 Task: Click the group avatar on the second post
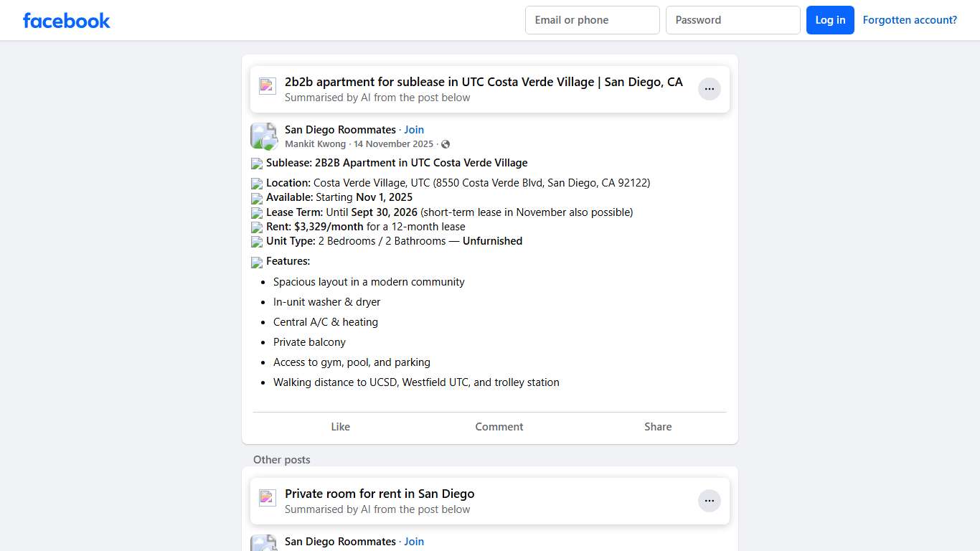click(x=263, y=544)
